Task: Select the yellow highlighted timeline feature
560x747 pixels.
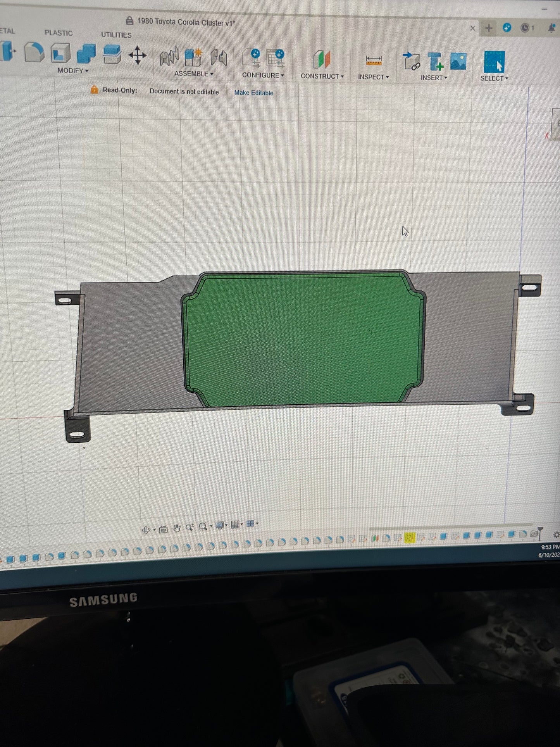Action: click(x=410, y=537)
